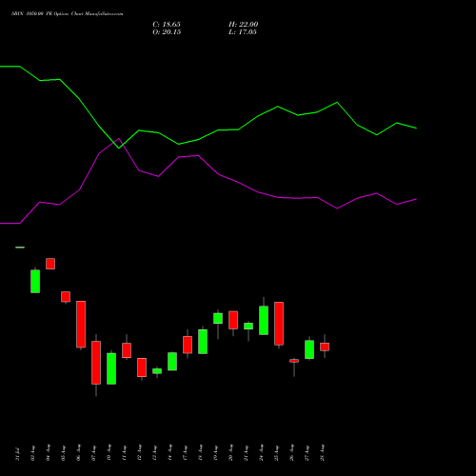Click the 18 Aug date label
Screen dimensions: 476x476
200,453
